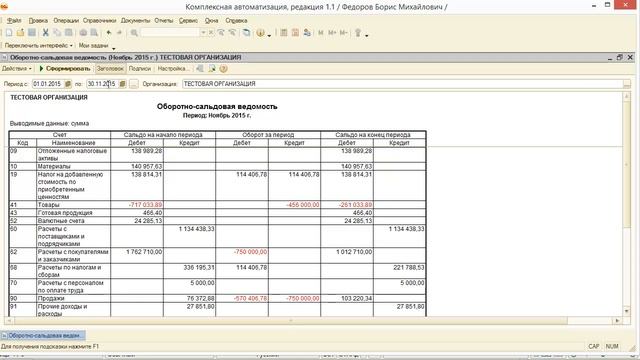640x360 pixels.
Task: Click the Save (floppy) icon
Action: pos(32,33)
